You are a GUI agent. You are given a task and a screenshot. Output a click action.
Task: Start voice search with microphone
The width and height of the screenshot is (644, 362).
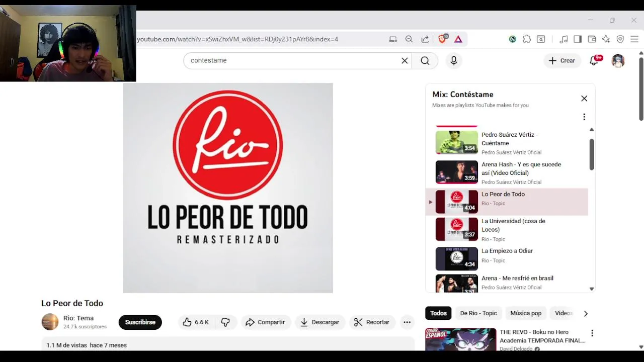click(x=454, y=60)
